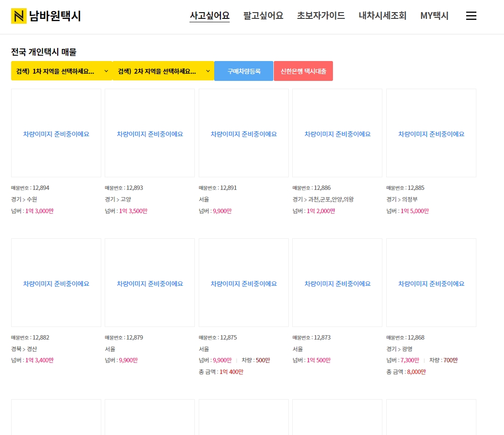
Task: Open the 사고싶어요 menu
Action: pos(209,16)
